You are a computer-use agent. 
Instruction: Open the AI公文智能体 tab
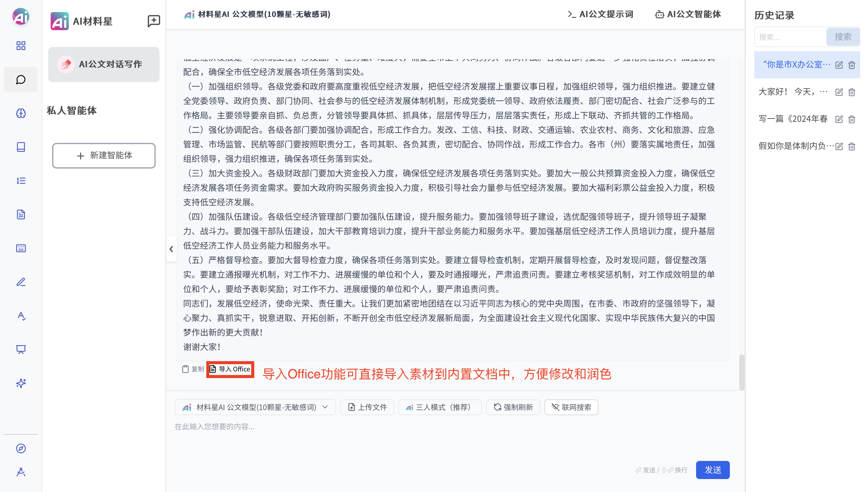tap(688, 14)
